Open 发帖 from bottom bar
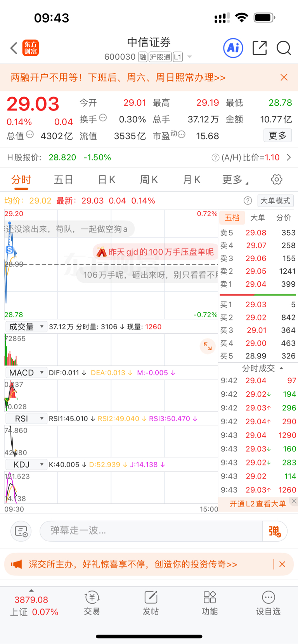 pos(151,603)
